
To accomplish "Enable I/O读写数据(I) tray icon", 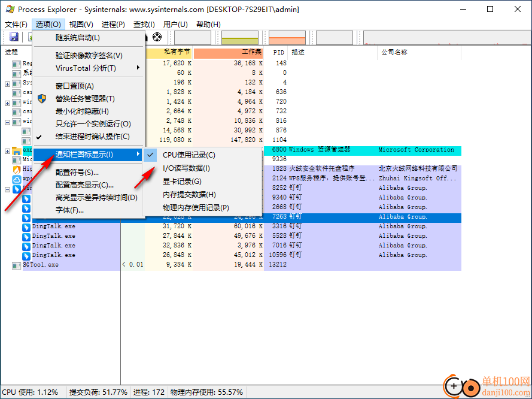I will [202, 168].
